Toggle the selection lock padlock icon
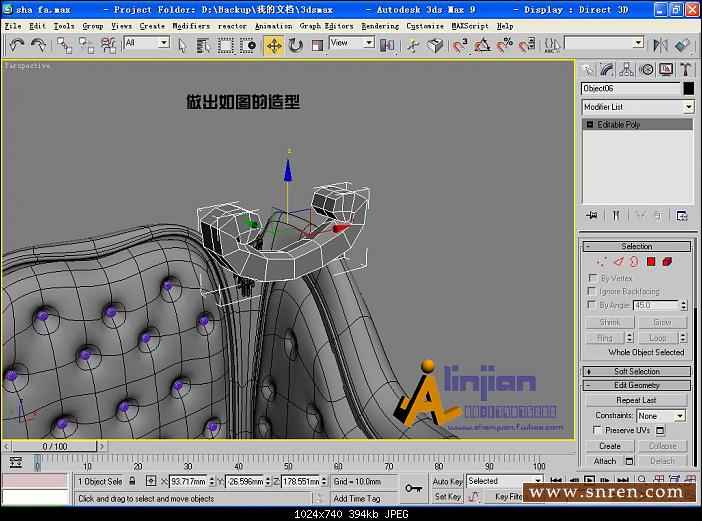 [133, 481]
